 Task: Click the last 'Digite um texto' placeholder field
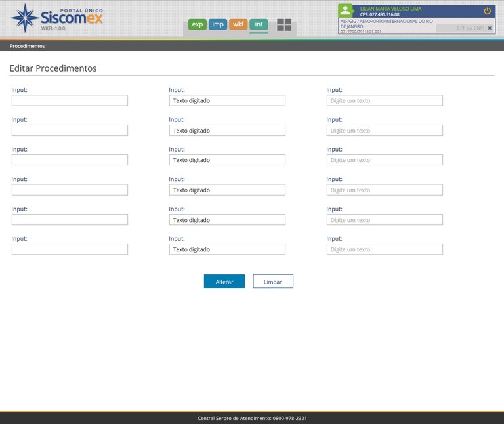click(385, 249)
